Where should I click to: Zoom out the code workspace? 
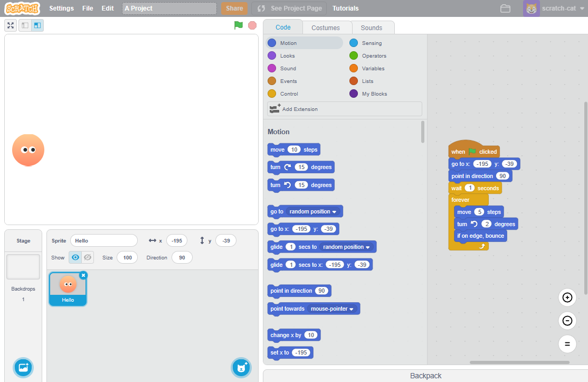click(567, 321)
